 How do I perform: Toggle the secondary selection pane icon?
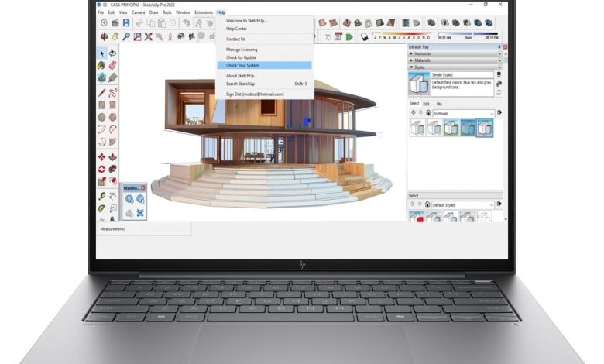click(499, 74)
